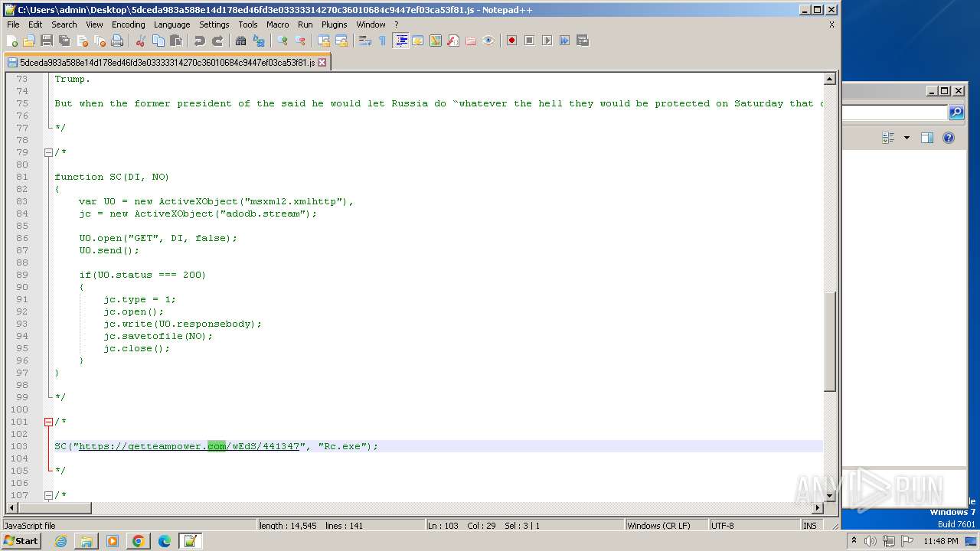Open the Folder as Workspace icon
The width and height of the screenshot is (980, 551).
(x=471, y=41)
